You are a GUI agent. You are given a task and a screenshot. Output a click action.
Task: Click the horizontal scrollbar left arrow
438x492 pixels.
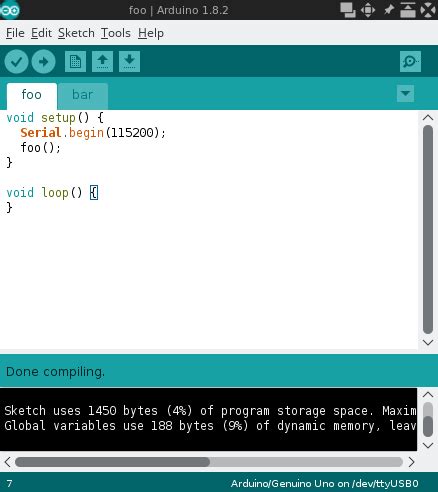(7, 462)
